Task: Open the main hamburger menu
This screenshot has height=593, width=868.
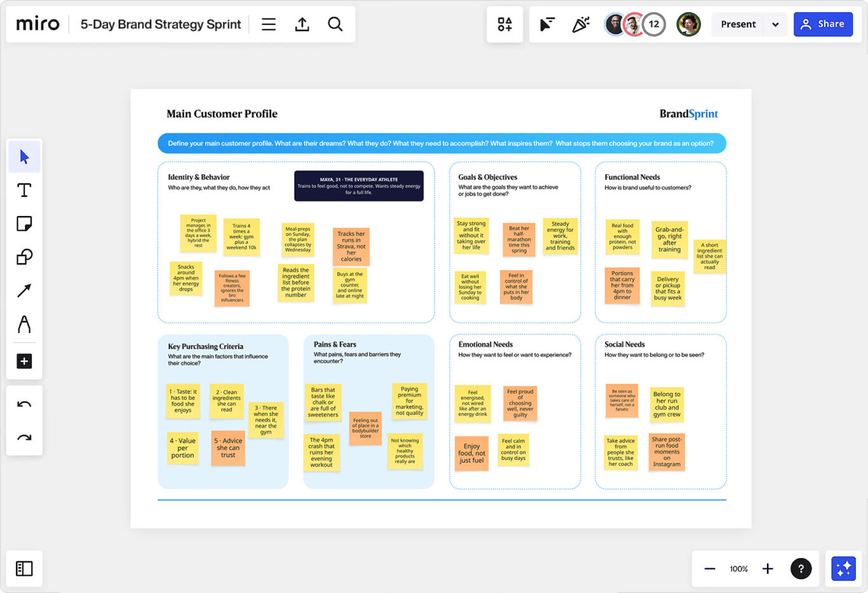Action: tap(269, 24)
